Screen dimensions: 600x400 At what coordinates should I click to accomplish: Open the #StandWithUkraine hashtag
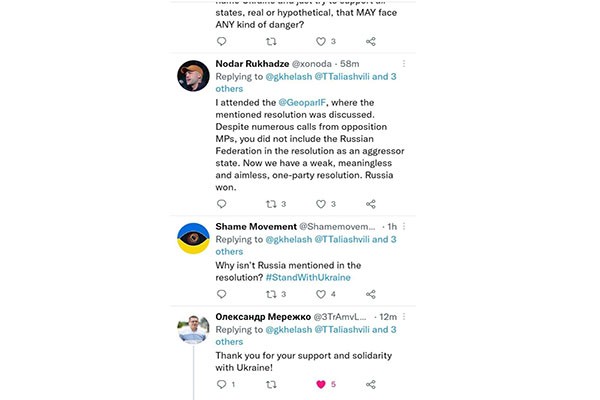pos(312,277)
